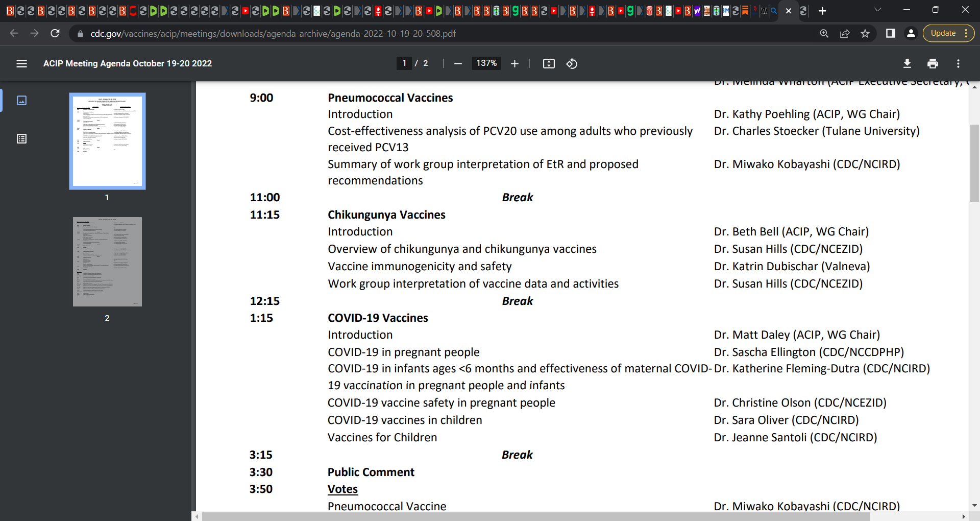Viewport: 980px width, 521px height.
Task: Show document outline view in sidebar
Action: pyautogui.click(x=21, y=139)
